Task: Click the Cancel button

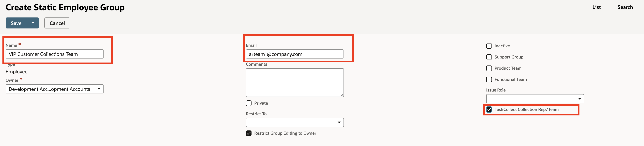Action: (x=57, y=23)
